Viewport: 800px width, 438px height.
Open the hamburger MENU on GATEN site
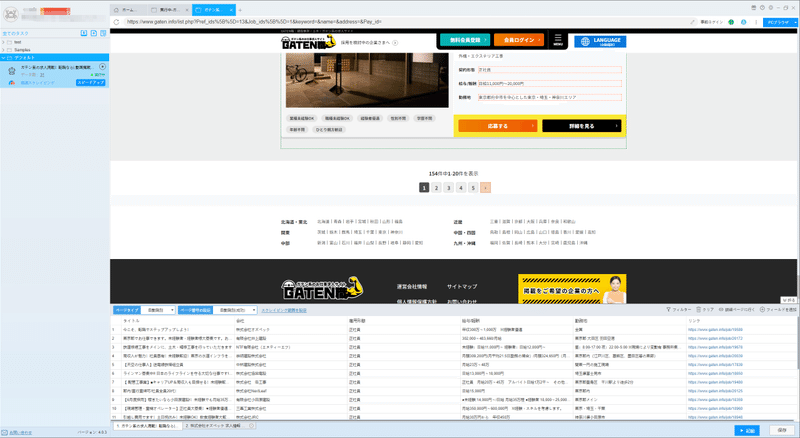point(558,40)
